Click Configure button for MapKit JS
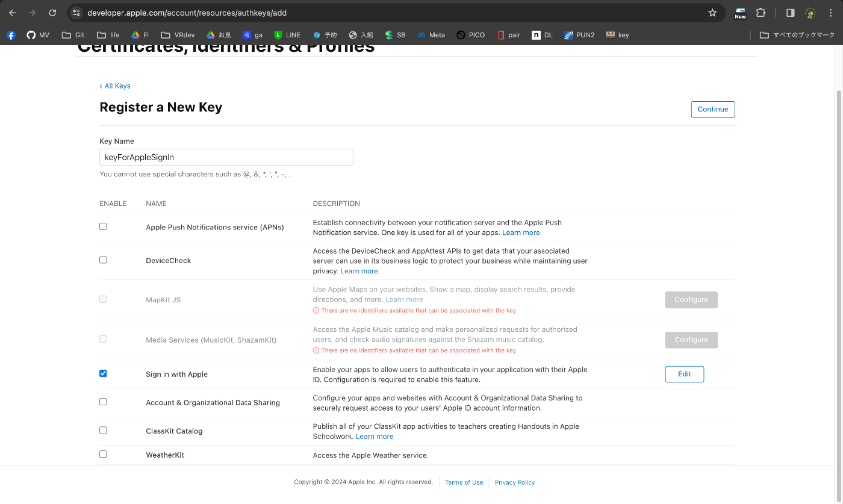843x504 pixels. (x=691, y=300)
